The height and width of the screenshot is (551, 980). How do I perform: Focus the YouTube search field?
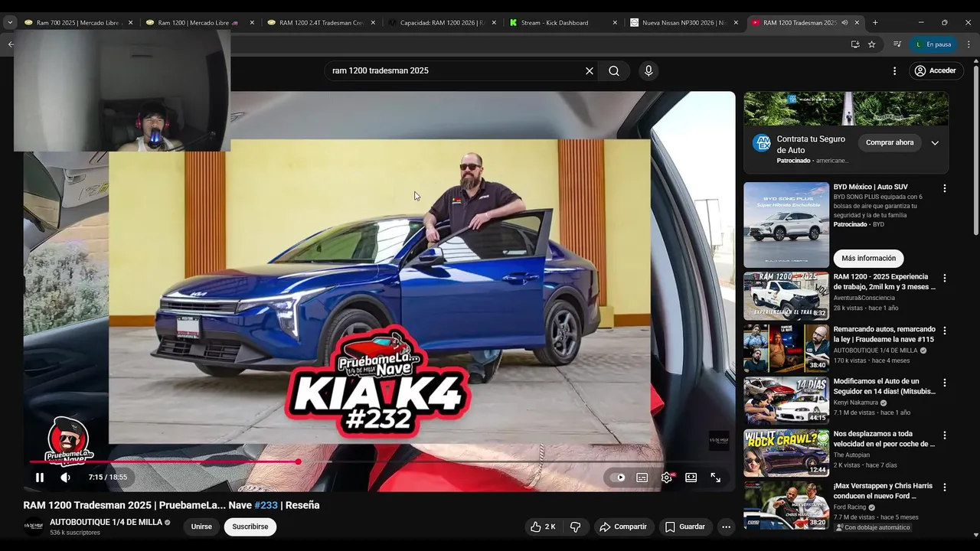point(456,71)
